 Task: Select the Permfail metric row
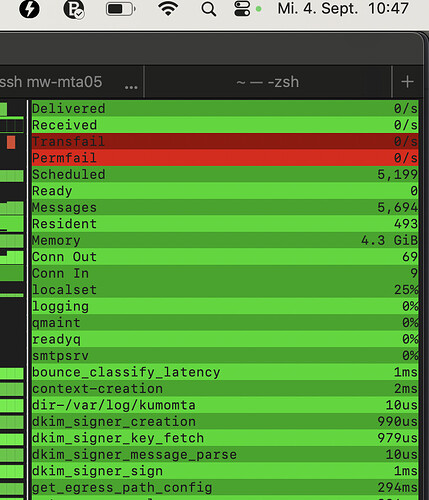[225, 158]
